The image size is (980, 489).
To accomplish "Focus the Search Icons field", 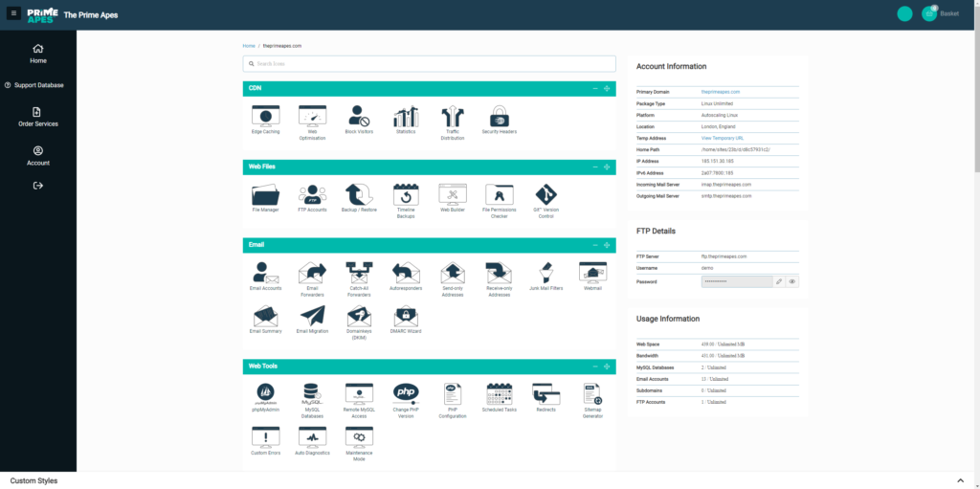I will point(430,64).
